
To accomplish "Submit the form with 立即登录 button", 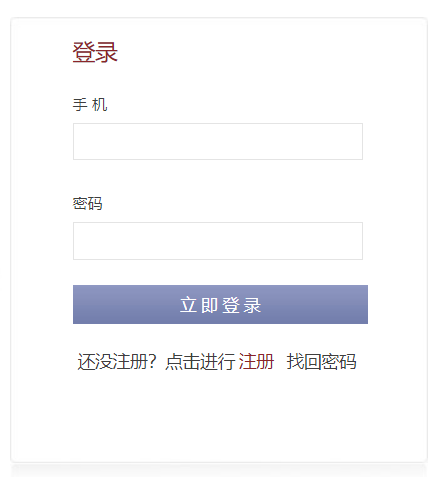I will pos(220,304).
